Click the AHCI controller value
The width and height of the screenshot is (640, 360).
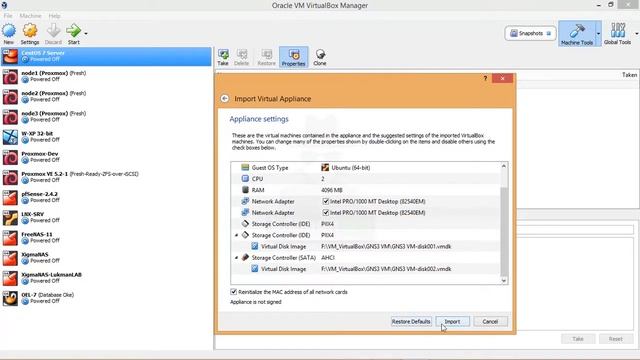point(327,258)
